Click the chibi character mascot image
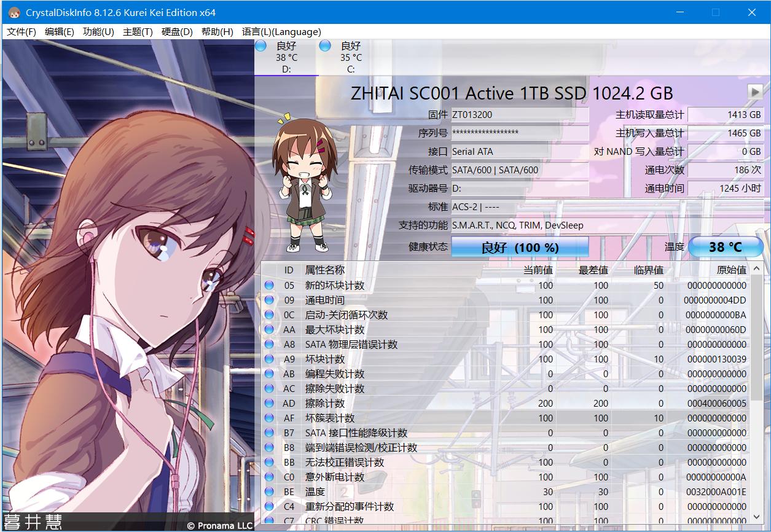The width and height of the screenshot is (771, 532). [305, 183]
